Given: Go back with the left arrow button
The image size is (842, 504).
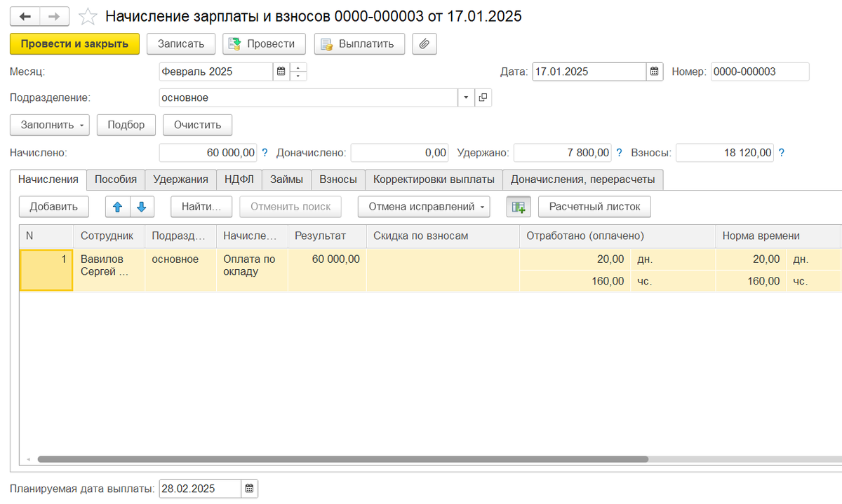Looking at the screenshot, I should coord(25,16).
